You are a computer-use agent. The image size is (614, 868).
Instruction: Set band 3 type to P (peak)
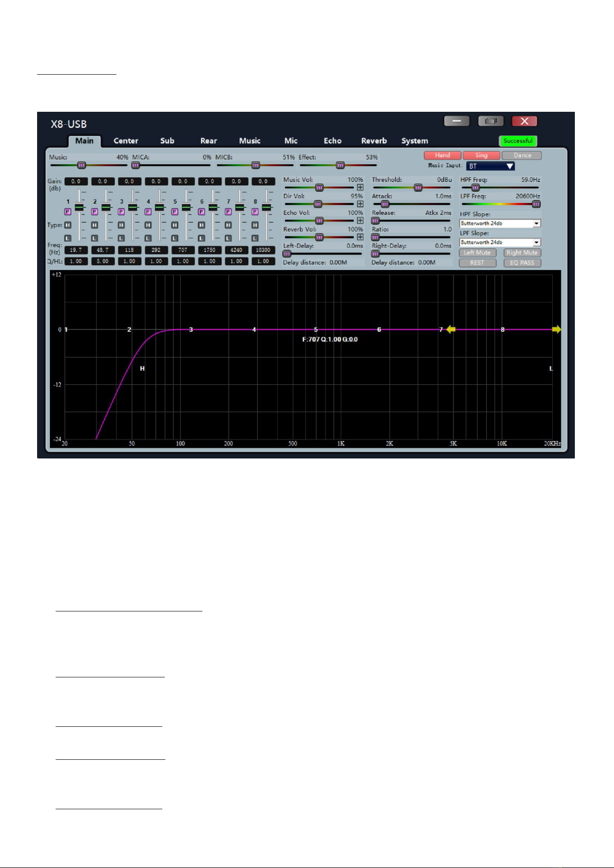tap(121, 212)
